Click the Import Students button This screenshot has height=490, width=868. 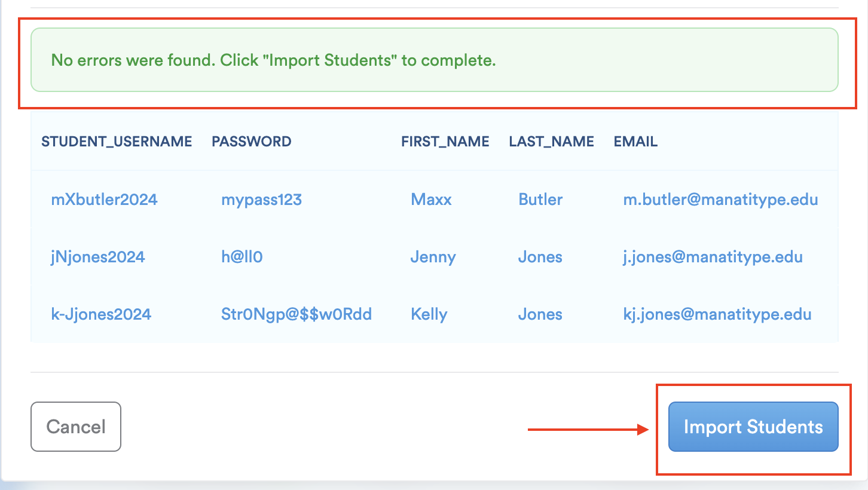(753, 427)
